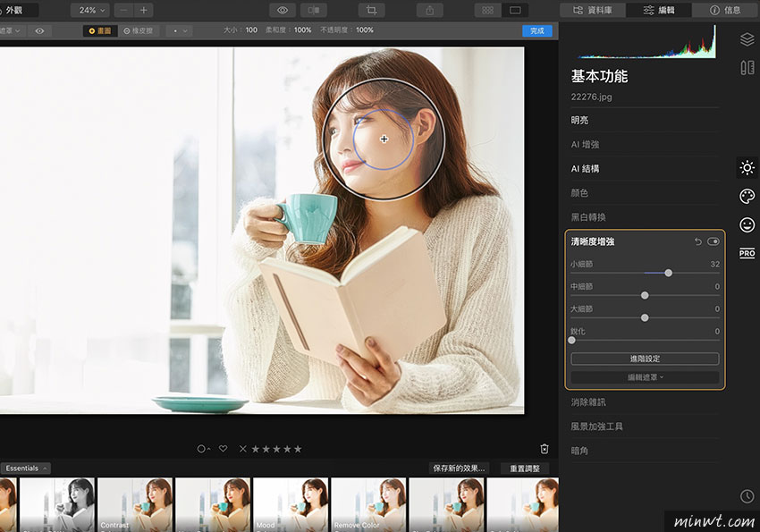760x532 pixels.
Task: Open the 編輯遮罩 dropdown
Action: (645, 377)
